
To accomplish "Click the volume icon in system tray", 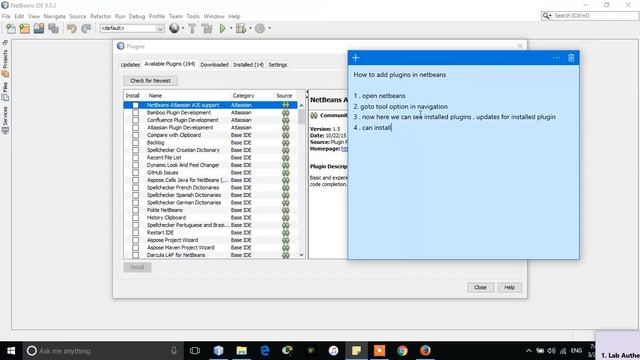I will pos(551,351).
